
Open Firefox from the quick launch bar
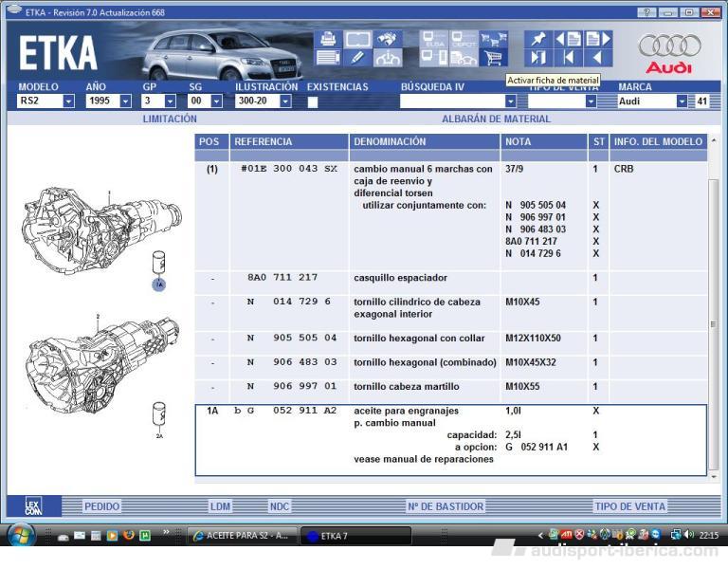coord(129,535)
